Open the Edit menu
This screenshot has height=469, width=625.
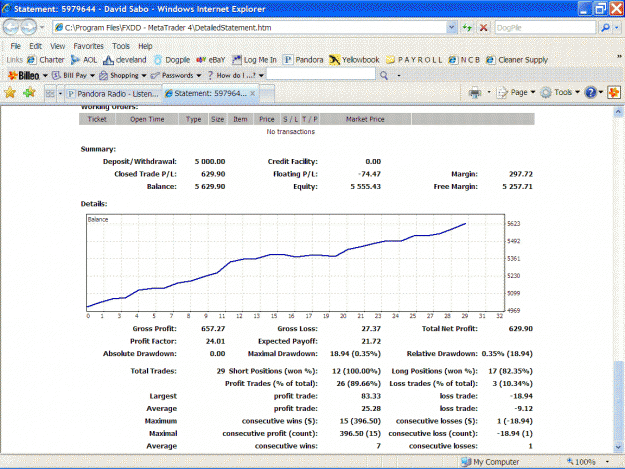(x=35, y=46)
